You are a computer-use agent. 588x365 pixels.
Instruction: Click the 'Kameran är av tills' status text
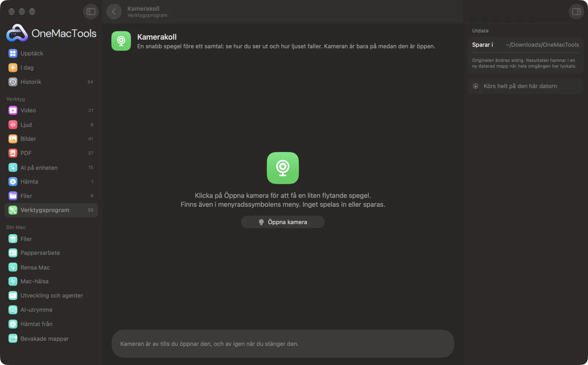click(209, 344)
